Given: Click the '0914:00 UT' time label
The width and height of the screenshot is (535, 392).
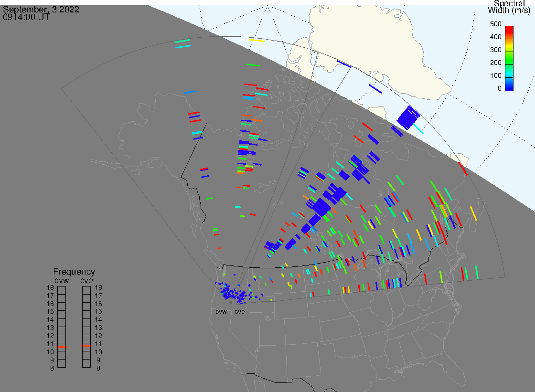Looking at the screenshot, I should [26, 17].
